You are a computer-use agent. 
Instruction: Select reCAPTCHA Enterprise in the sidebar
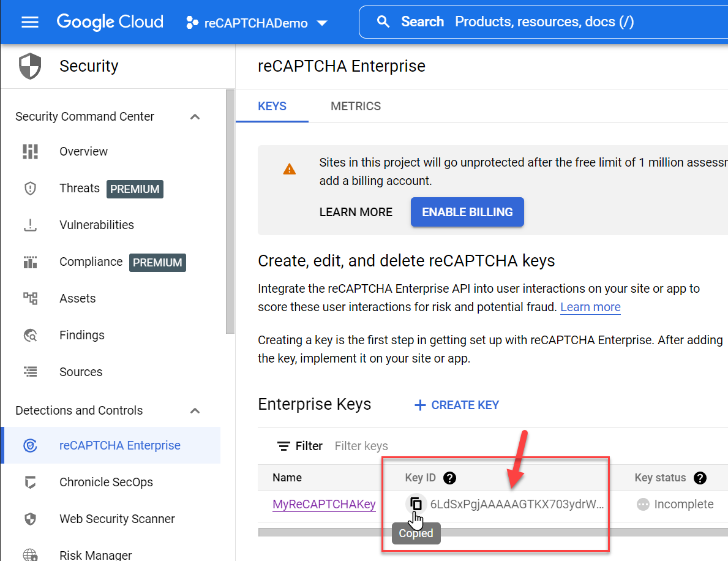(x=111, y=445)
